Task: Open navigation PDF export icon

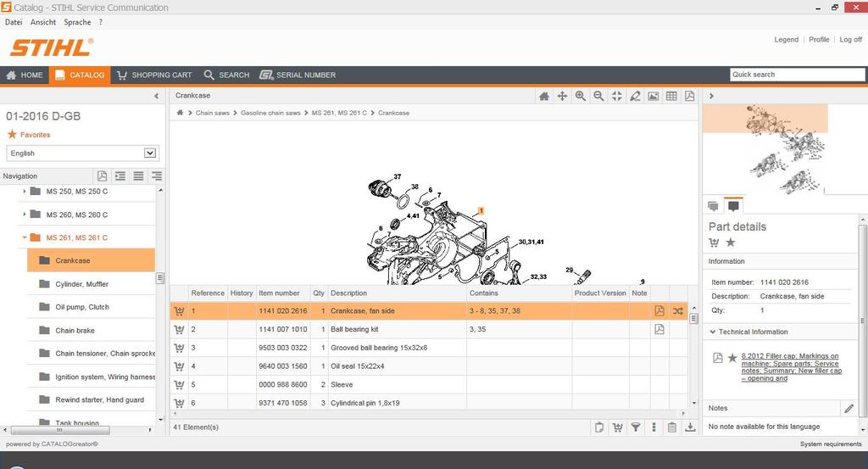Action: pyautogui.click(x=102, y=176)
